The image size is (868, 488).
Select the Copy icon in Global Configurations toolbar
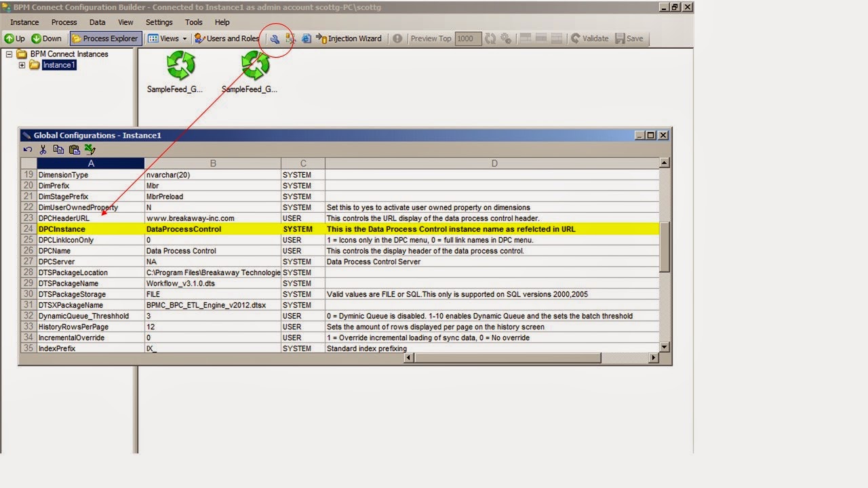pos(58,150)
